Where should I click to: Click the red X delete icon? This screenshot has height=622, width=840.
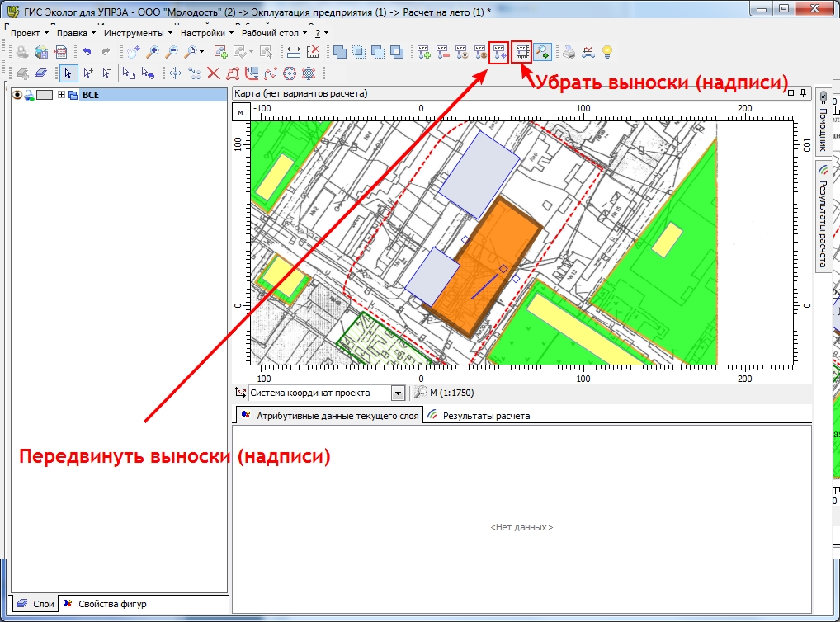click(214, 73)
